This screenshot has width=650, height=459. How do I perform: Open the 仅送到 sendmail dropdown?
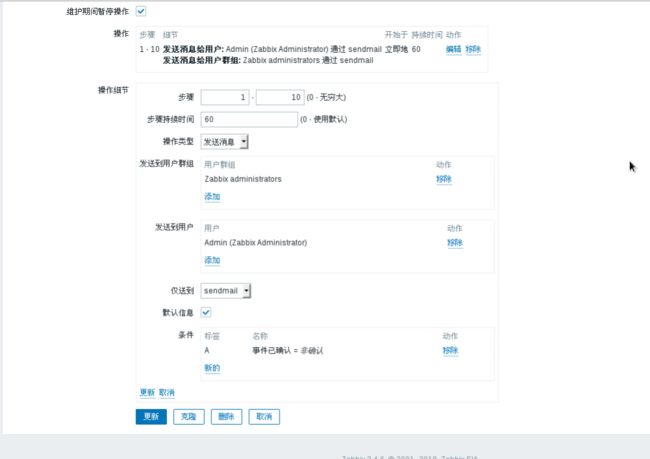pos(226,291)
